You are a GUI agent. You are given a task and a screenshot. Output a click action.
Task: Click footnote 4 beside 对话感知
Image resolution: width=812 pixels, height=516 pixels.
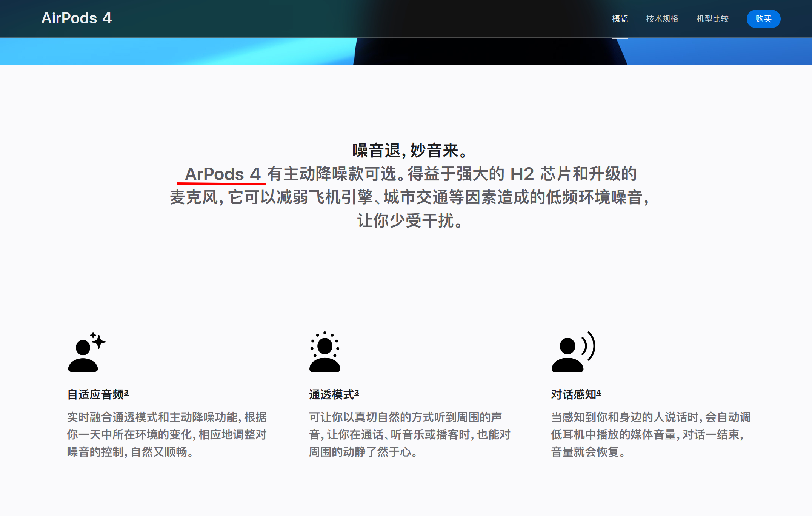click(599, 393)
